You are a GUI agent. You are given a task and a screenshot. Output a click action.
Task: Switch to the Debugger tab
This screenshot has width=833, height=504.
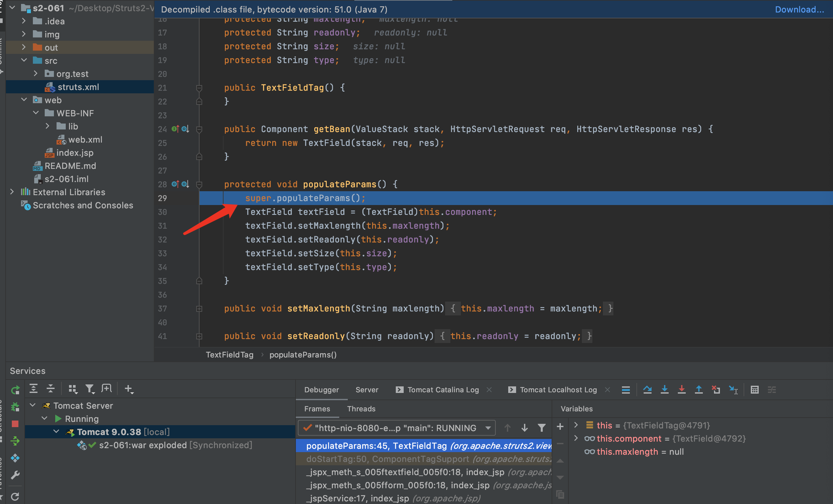pyautogui.click(x=321, y=389)
